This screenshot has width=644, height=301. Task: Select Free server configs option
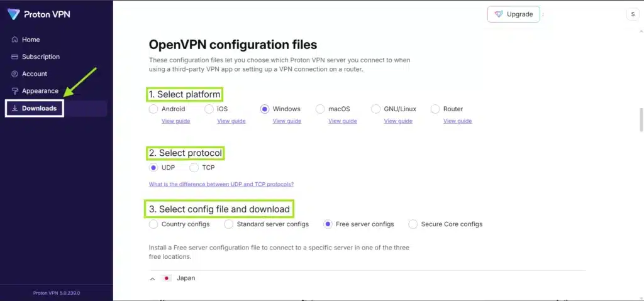(328, 224)
